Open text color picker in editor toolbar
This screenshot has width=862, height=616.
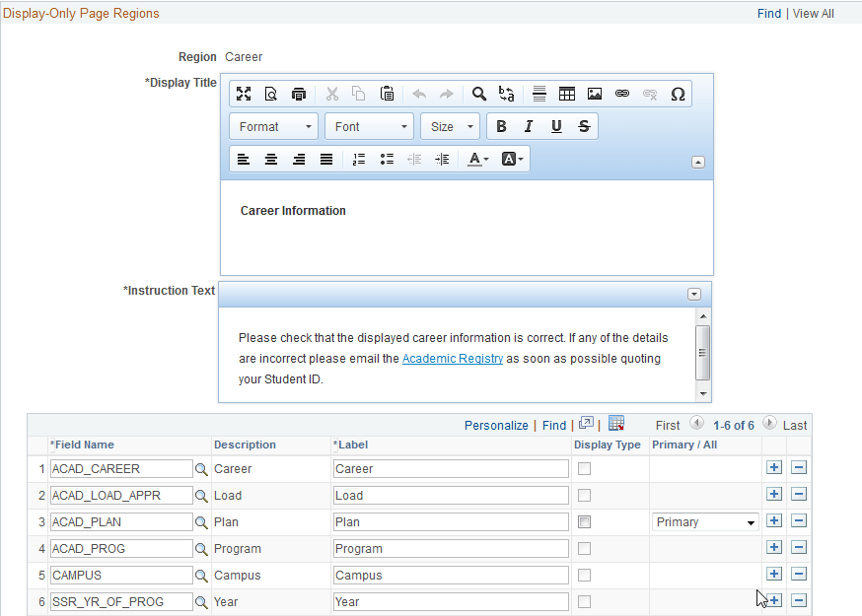477,160
